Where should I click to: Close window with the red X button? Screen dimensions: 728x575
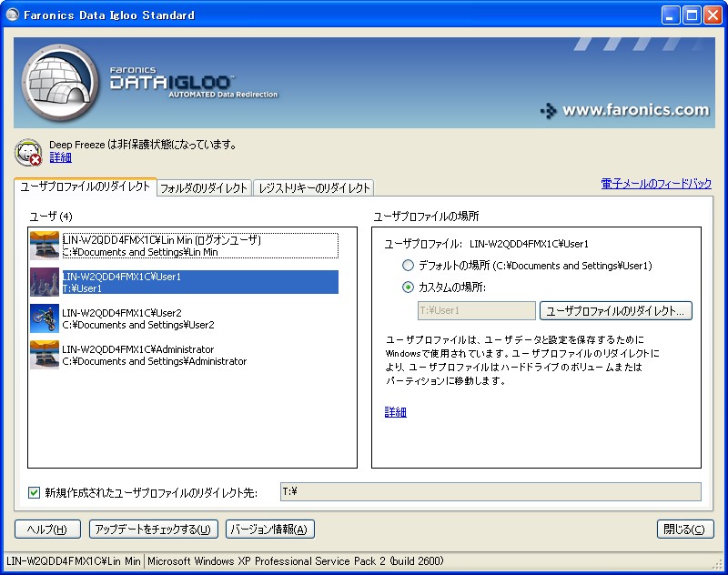coord(713,15)
